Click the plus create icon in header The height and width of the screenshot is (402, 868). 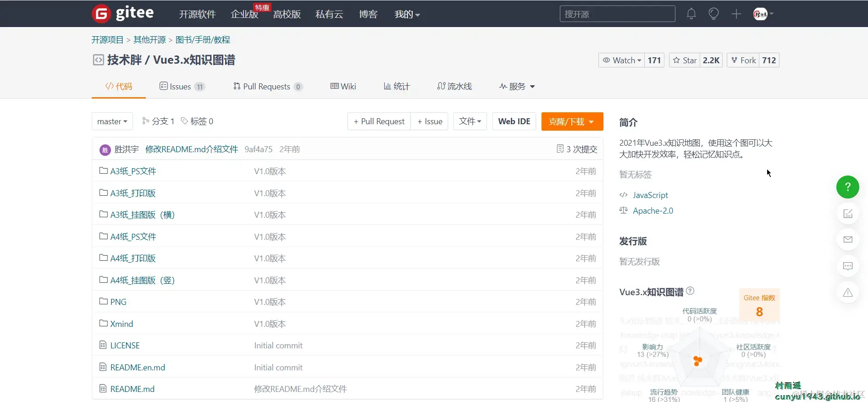coord(736,14)
